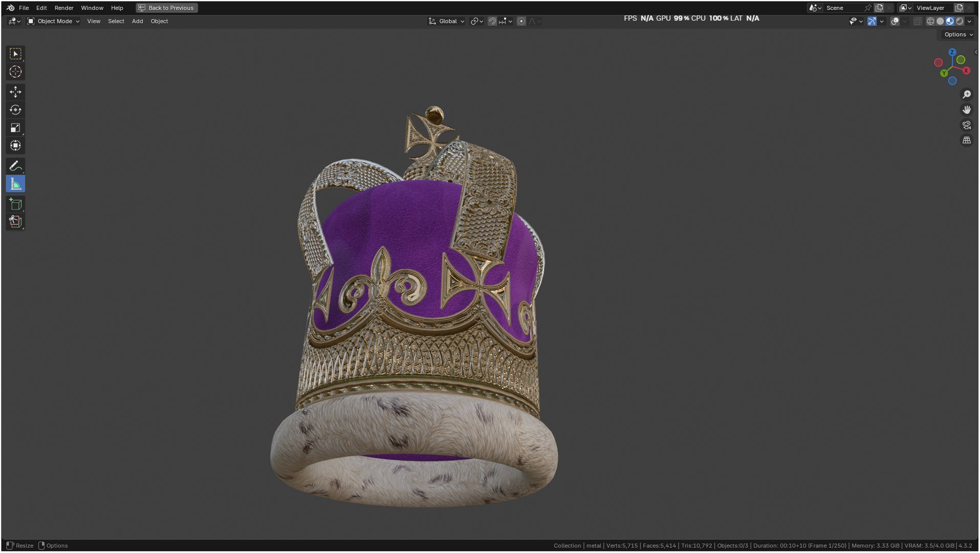Viewport: 980px width, 553px height.
Task: Open the ViewLayer browse icon
Action: pos(906,8)
